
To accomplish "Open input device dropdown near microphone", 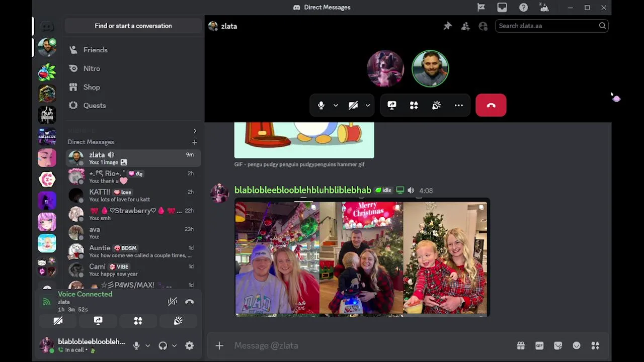I will (x=147, y=346).
